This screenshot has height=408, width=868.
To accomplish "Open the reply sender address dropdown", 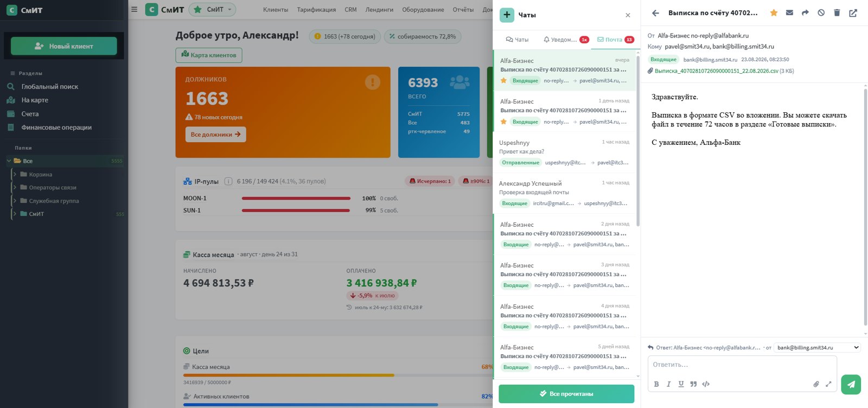I will point(817,347).
